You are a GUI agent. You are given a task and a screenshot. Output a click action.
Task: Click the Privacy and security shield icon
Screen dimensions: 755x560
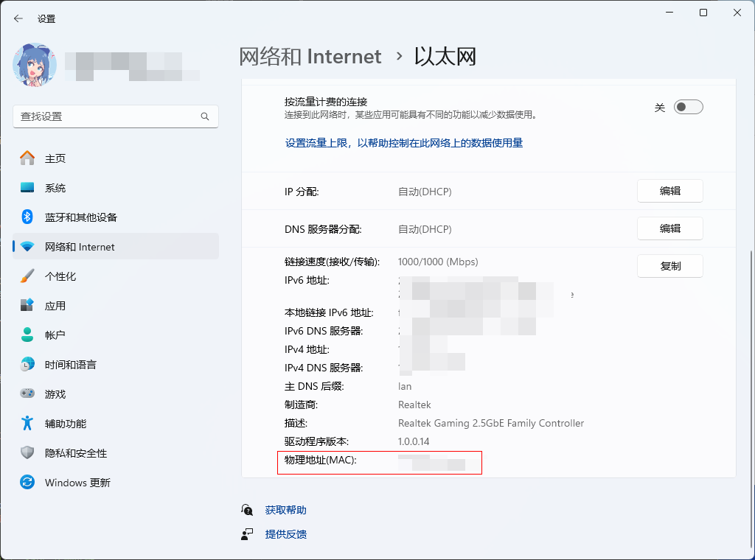point(27,453)
